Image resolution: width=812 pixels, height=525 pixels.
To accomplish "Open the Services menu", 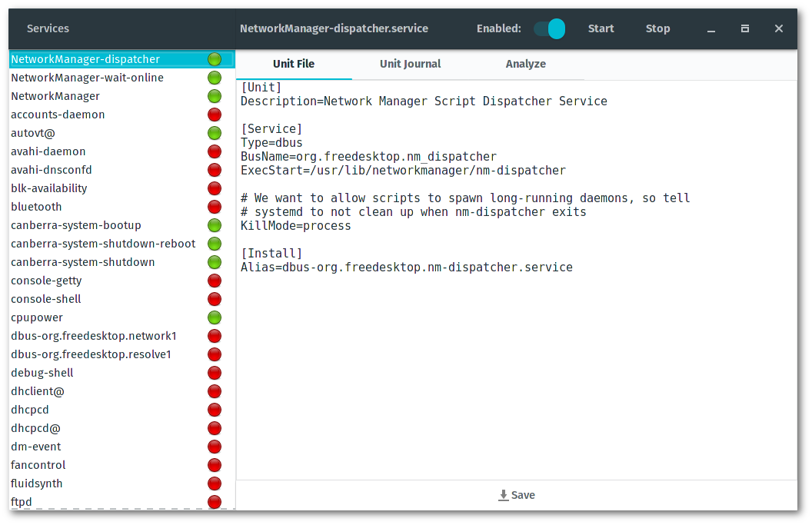I will pyautogui.click(x=48, y=28).
